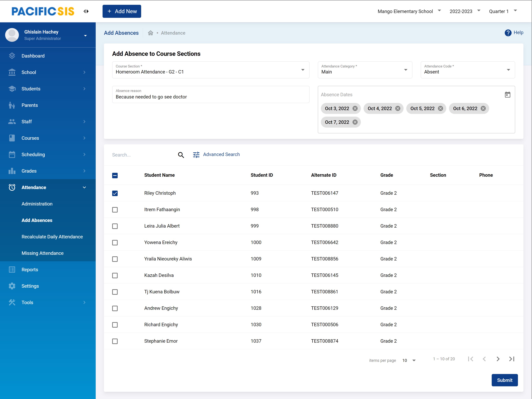Collapse the sidebar with the toggle arrows icon

pyautogui.click(x=86, y=11)
